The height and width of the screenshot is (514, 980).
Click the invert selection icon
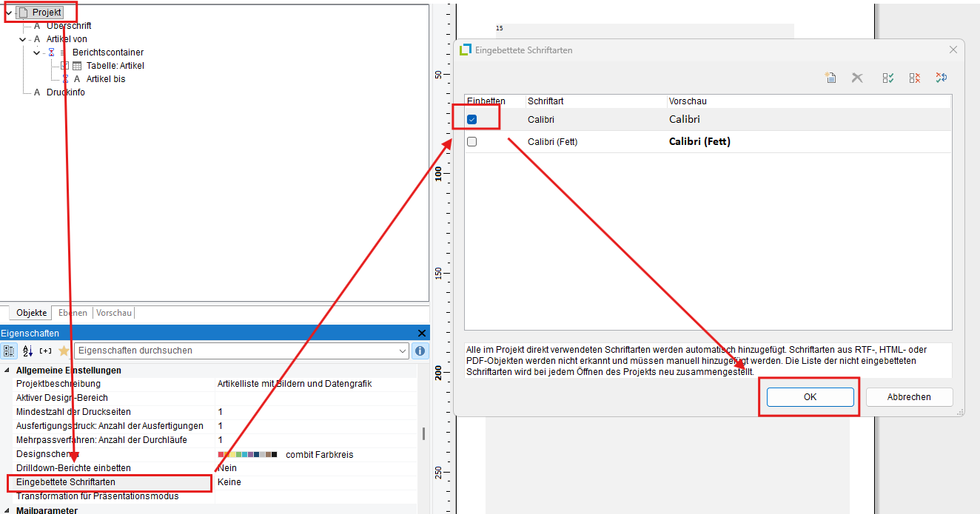[941, 78]
